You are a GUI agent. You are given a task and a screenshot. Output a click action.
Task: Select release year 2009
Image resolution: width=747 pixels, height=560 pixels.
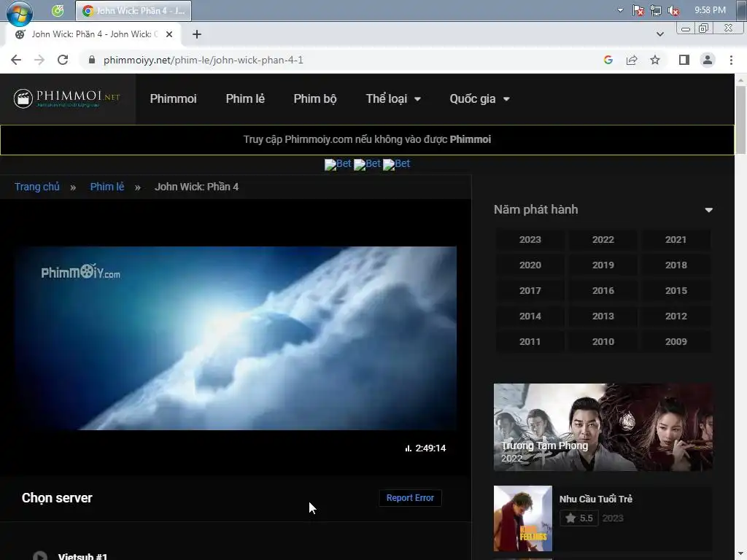pos(676,341)
